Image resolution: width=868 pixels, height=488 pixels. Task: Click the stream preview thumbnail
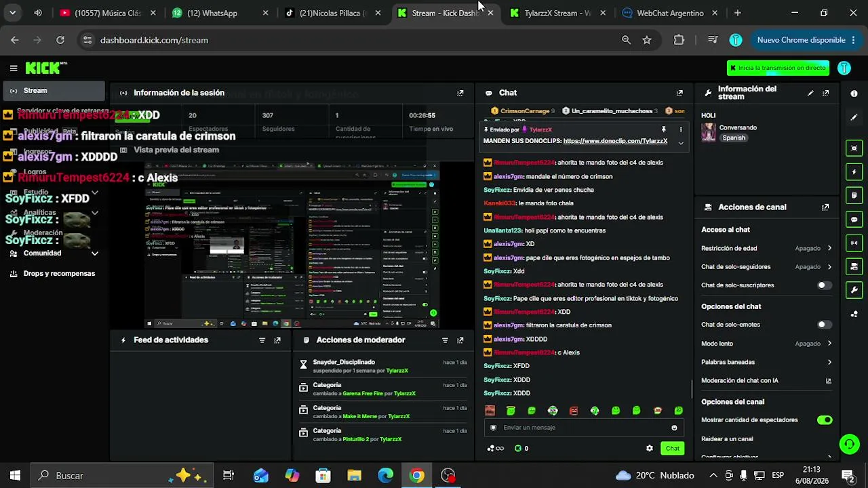pyautogui.click(x=292, y=245)
